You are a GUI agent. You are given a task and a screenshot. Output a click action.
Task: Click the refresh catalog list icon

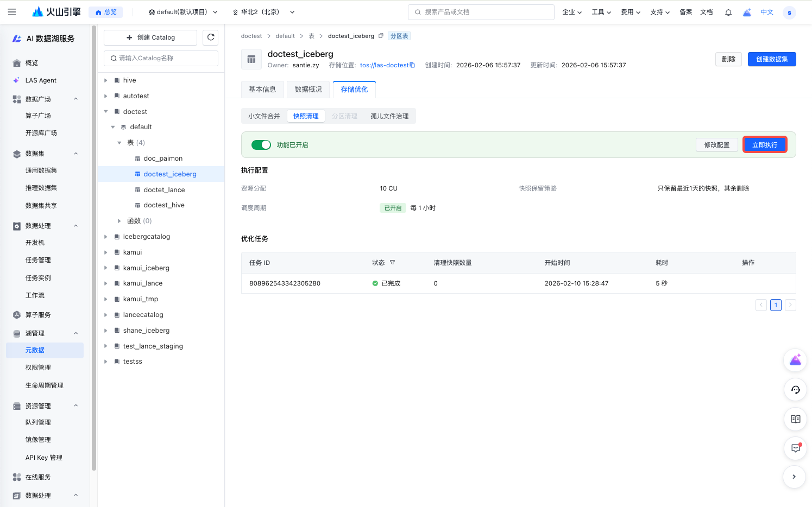(211, 37)
